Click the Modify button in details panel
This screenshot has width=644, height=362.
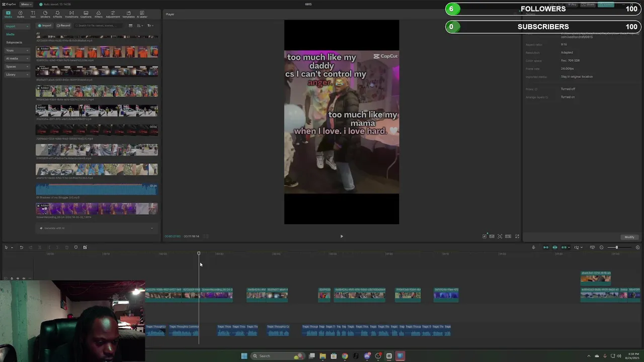[x=629, y=237]
